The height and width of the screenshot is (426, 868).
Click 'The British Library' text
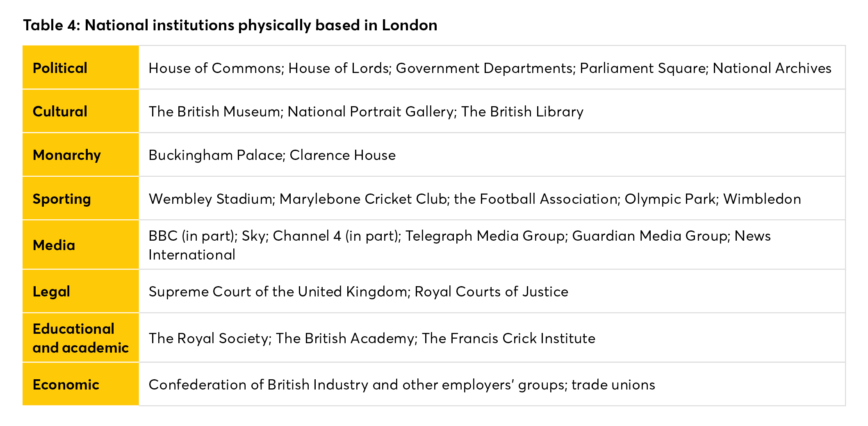click(522, 112)
